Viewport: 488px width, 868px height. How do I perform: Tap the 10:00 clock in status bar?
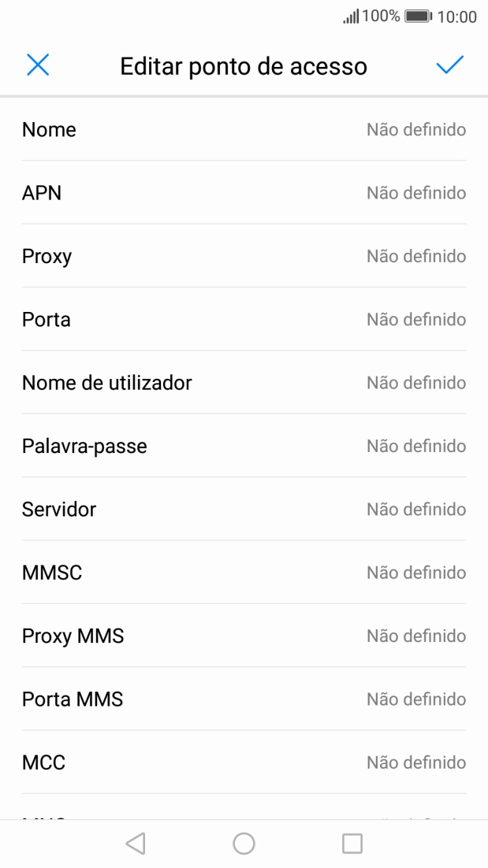tap(456, 17)
